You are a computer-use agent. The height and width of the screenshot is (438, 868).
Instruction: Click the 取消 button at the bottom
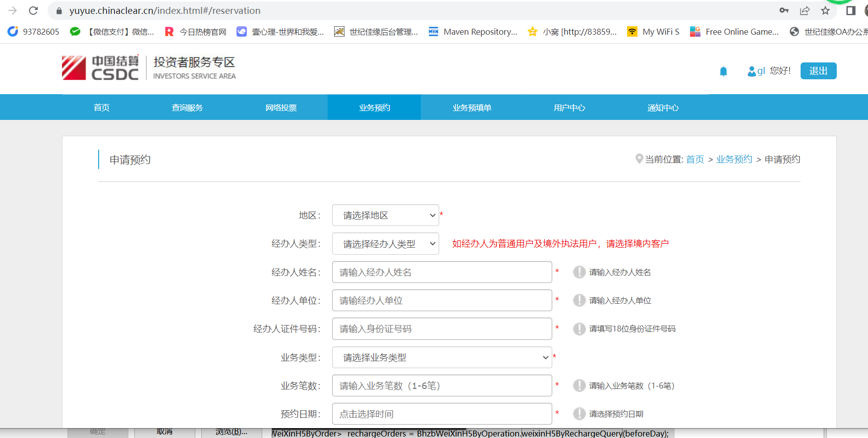point(165,432)
